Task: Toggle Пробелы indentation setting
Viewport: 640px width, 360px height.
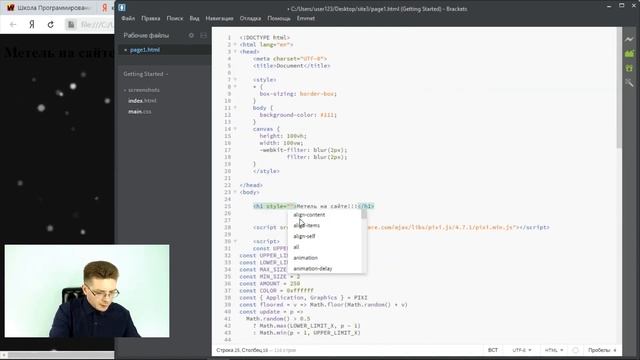Action: pyautogui.click(x=599, y=350)
